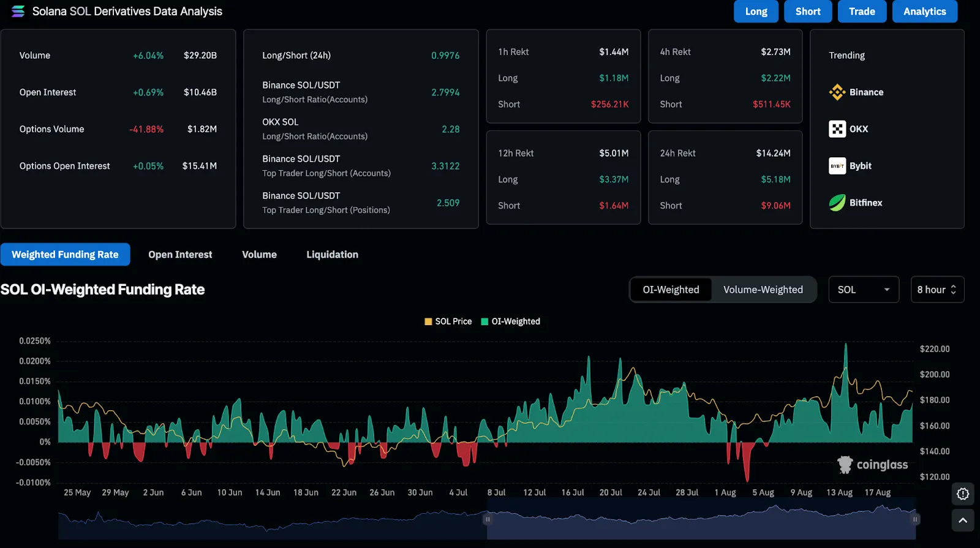Click left handle of chart range slider
This screenshot has height=548, width=980.
488,519
